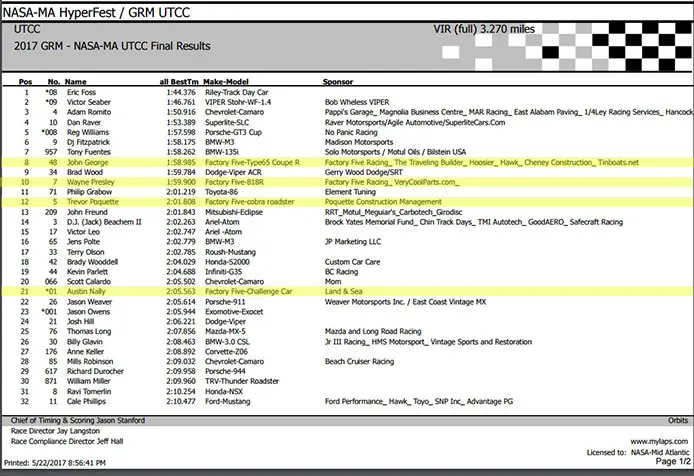
Task: Select highlighted driver 'John George'
Action: click(x=88, y=162)
